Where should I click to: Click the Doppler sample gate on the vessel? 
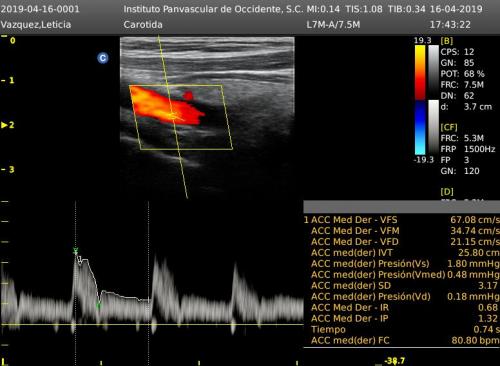(173, 116)
